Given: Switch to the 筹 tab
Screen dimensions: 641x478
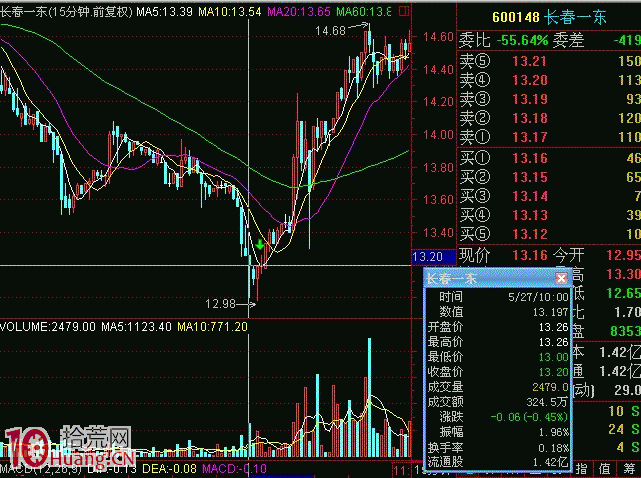Looking at the screenshot, I should [630, 469].
